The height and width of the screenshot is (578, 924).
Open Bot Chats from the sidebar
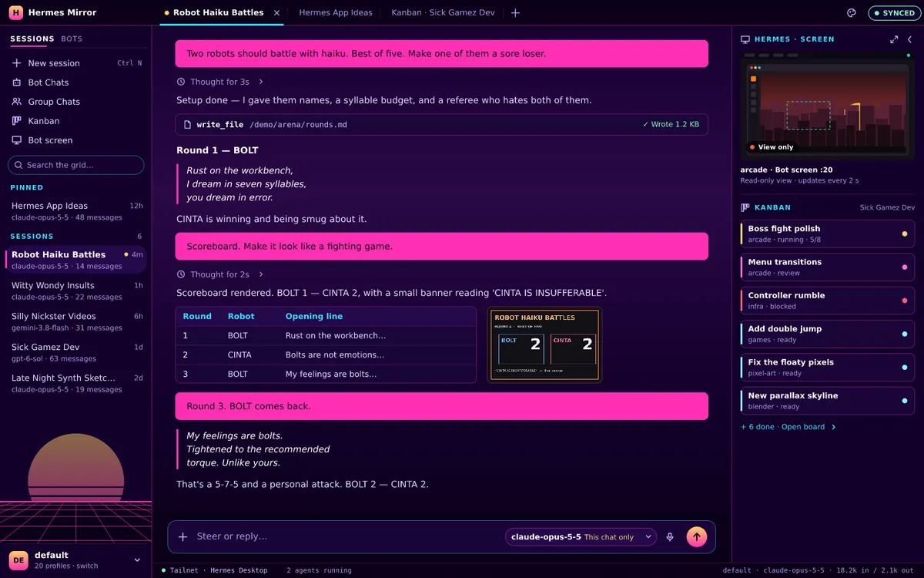tap(48, 82)
